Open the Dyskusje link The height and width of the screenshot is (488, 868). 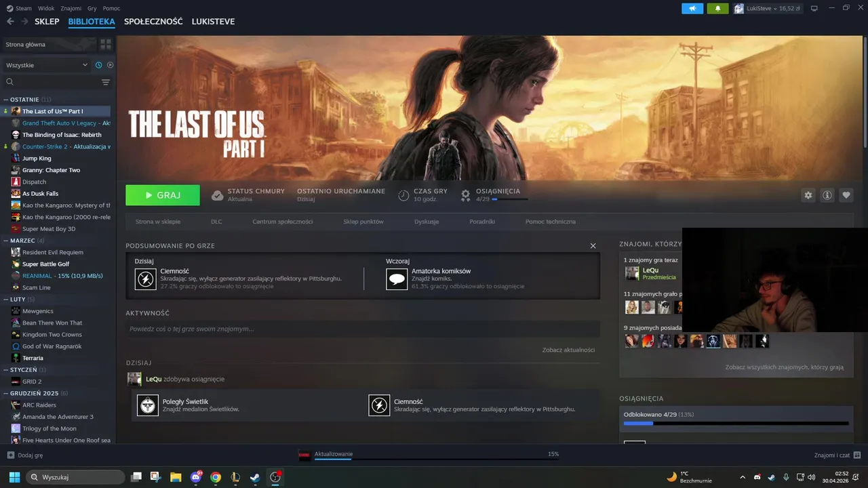pyautogui.click(x=427, y=222)
